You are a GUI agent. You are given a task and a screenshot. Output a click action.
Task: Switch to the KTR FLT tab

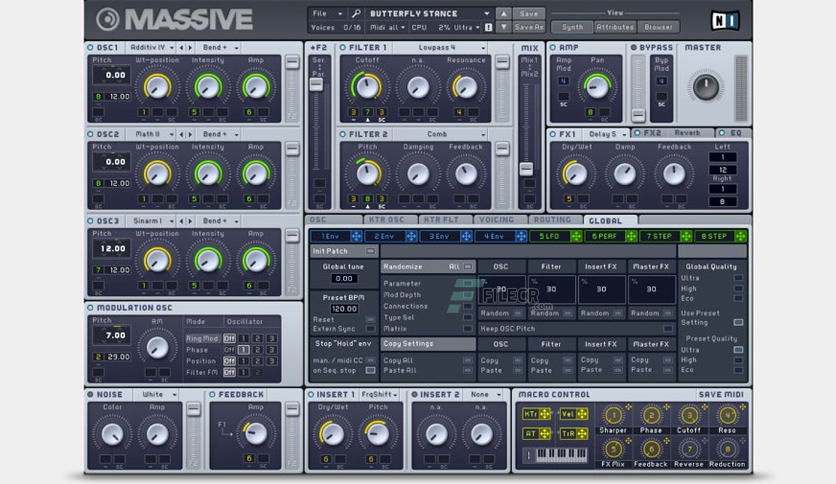coord(445,220)
